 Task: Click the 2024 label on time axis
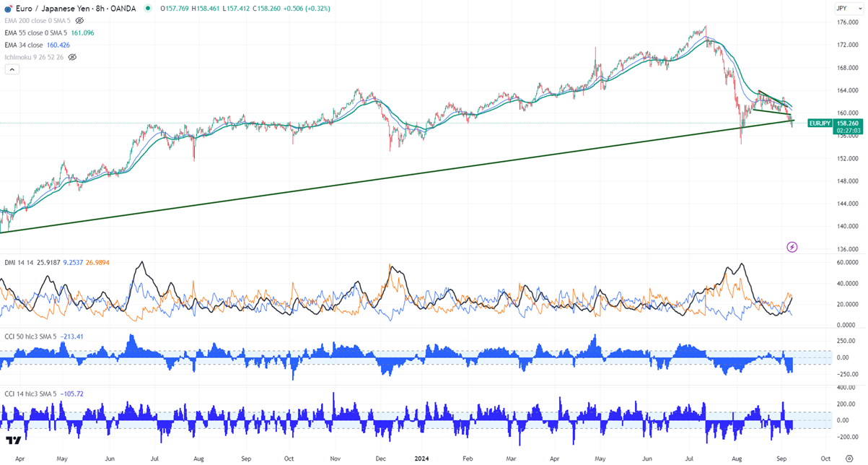click(424, 458)
